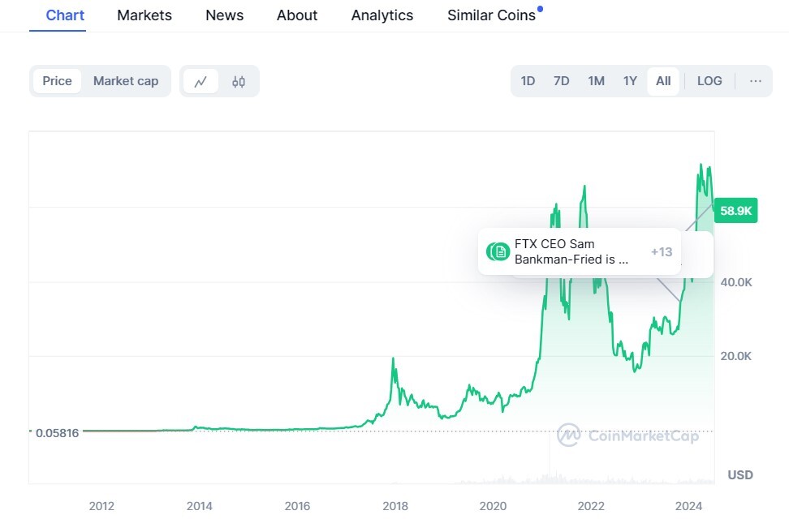Go to the Analytics tab
The width and height of the screenshot is (789, 532).
tap(382, 15)
